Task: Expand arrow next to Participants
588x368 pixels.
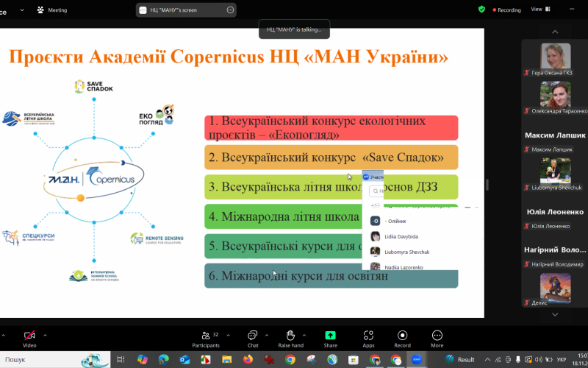Action: point(228,335)
